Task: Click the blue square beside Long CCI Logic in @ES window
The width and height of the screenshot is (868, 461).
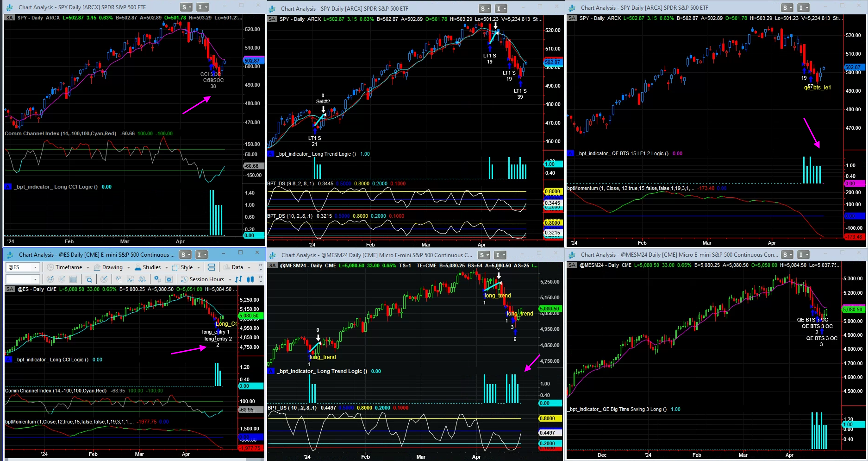Action: click(8, 360)
